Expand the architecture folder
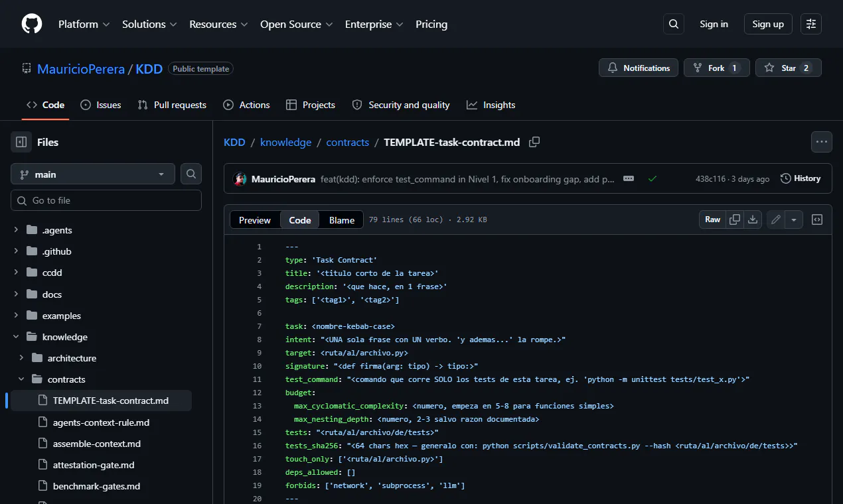Viewport: 843px width, 504px height. coord(22,358)
